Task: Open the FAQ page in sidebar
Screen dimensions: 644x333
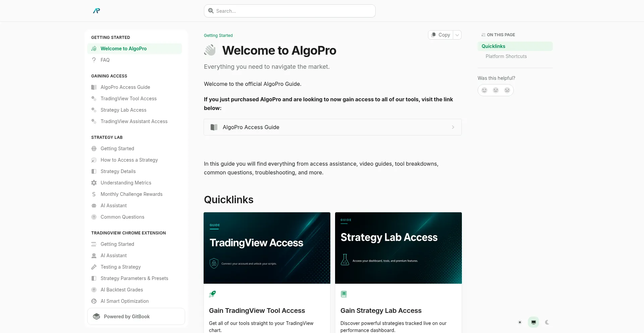Action: [x=135, y=60]
